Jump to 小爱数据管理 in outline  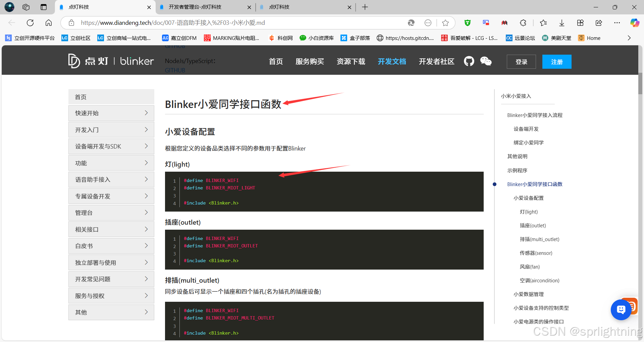point(529,294)
